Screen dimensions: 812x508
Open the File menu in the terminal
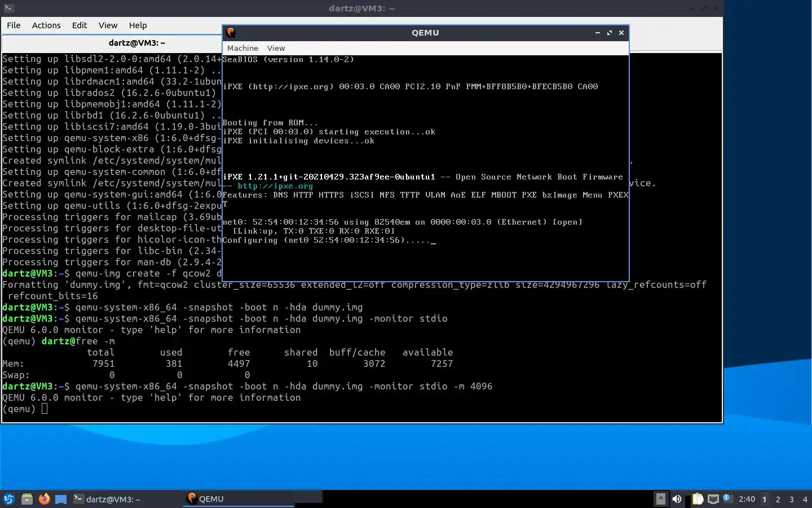pos(14,25)
